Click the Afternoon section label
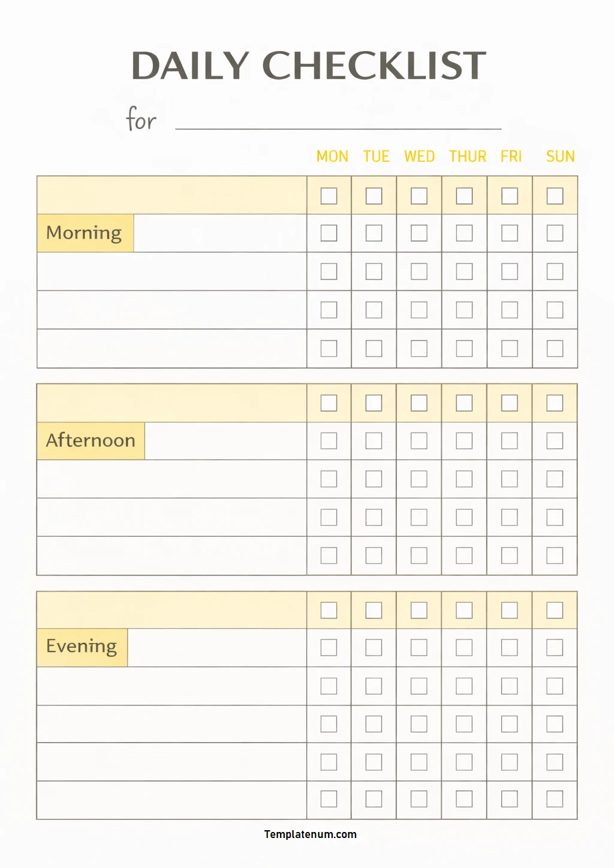The width and height of the screenshot is (614, 868). [91, 441]
